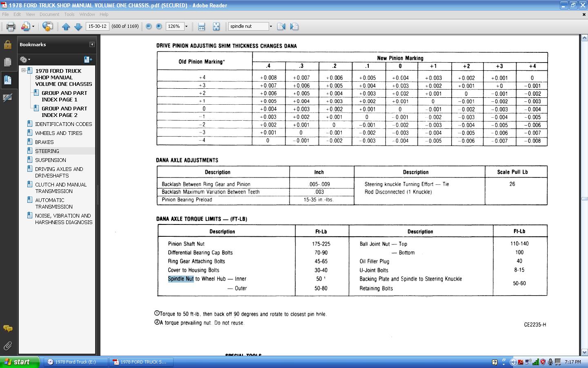Zoom in with the plus button
Screen dimensions: 588x368
159,26
